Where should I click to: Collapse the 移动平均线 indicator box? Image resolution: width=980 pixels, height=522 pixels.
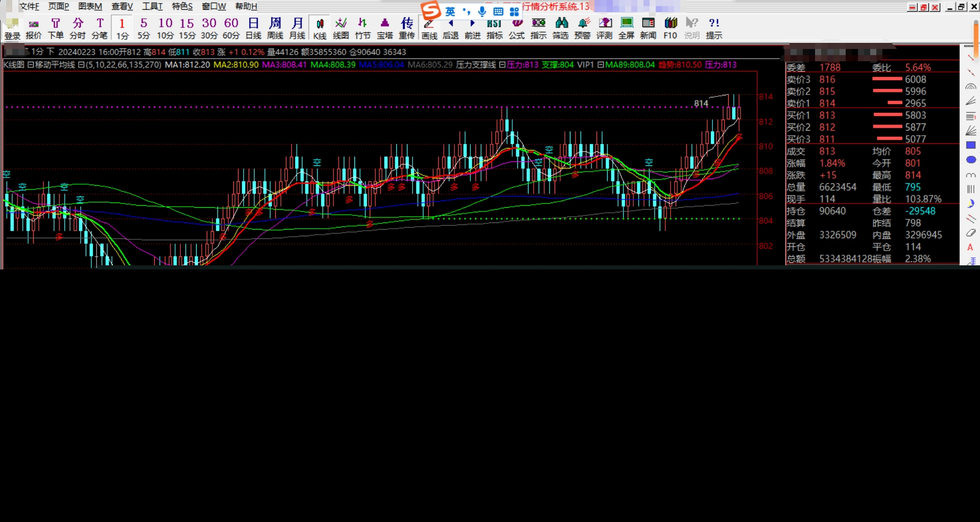point(81,65)
